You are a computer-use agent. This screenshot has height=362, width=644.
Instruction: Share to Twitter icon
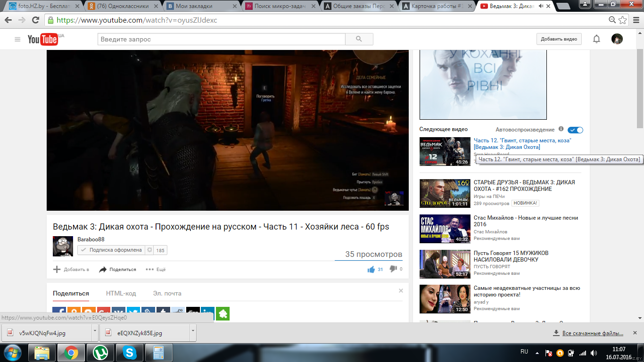coord(133,313)
